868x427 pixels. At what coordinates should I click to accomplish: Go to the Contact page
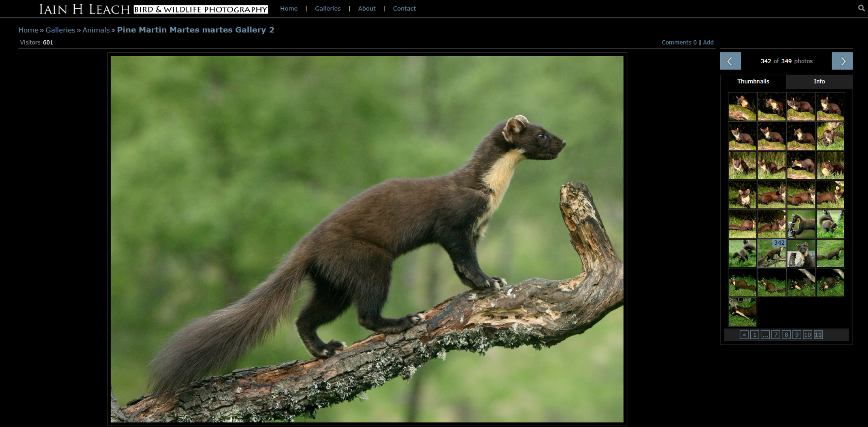click(x=404, y=9)
